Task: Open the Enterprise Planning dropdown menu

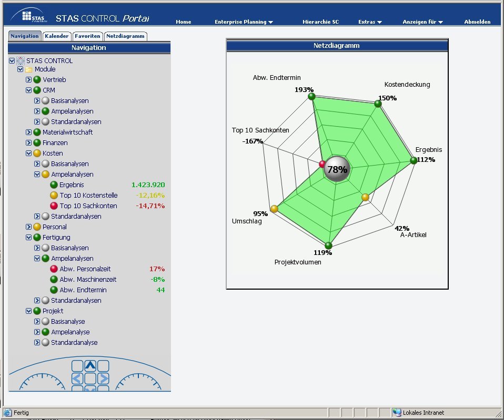Action: point(244,22)
